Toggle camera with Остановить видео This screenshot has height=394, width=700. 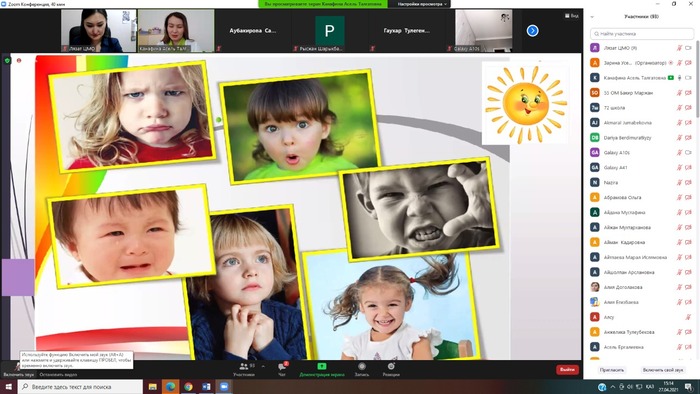(58, 374)
